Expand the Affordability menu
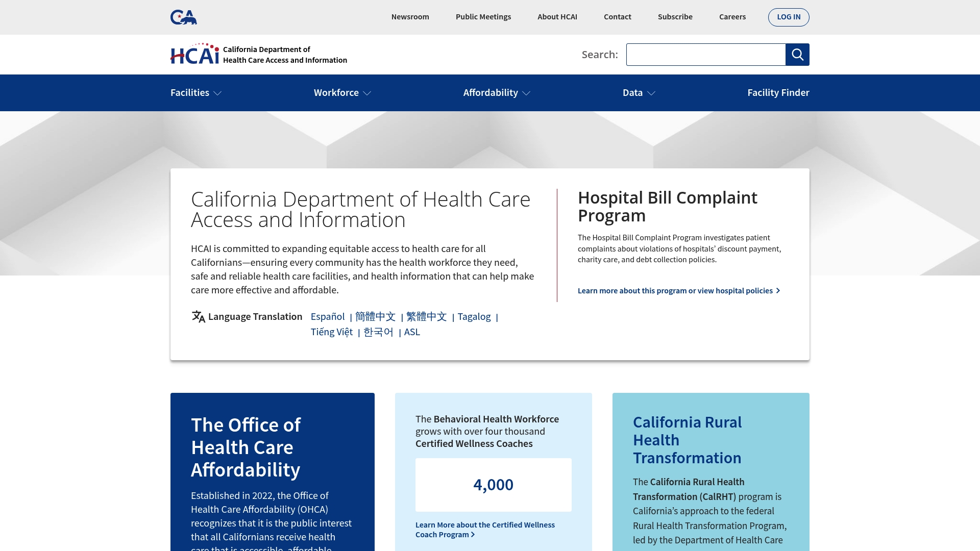The height and width of the screenshot is (551, 980). pyautogui.click(x=497, y=93)
